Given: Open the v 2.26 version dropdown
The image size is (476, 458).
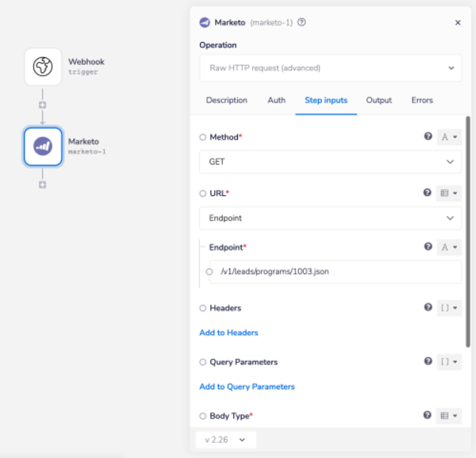Looking at the screenshot, I should [x=225, y=440].
